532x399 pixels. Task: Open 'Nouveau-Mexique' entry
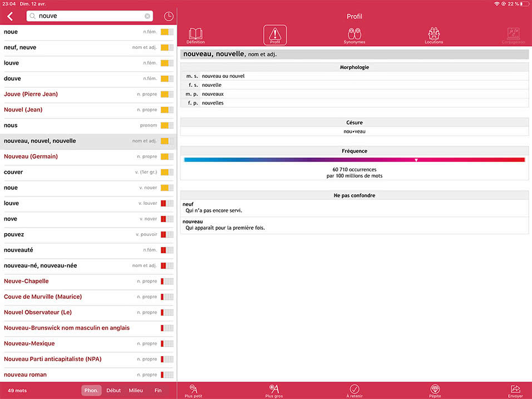[88, 344]
